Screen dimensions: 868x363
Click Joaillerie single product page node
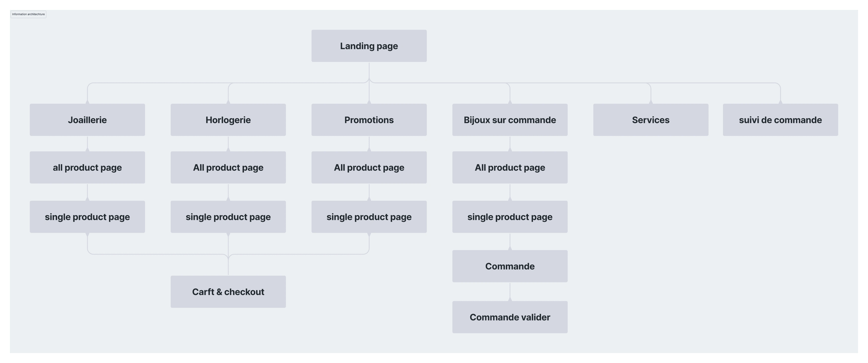coord(86,216)
